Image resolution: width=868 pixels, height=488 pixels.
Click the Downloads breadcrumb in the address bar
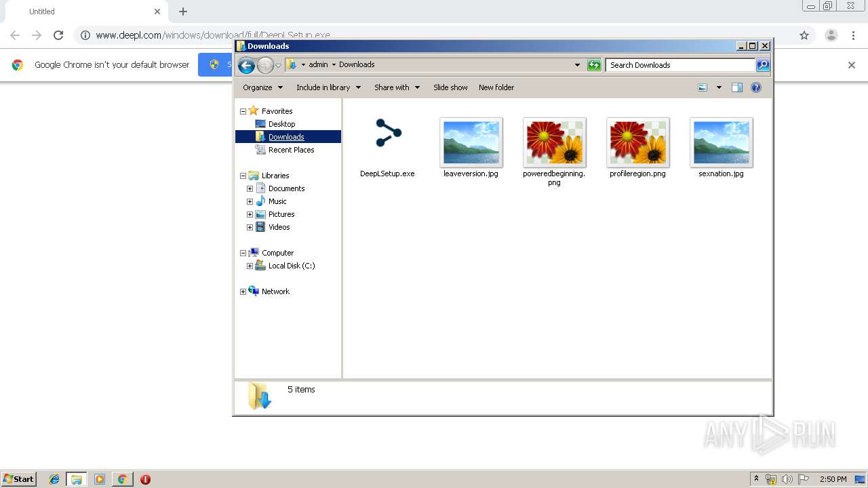tap(357, 65)
